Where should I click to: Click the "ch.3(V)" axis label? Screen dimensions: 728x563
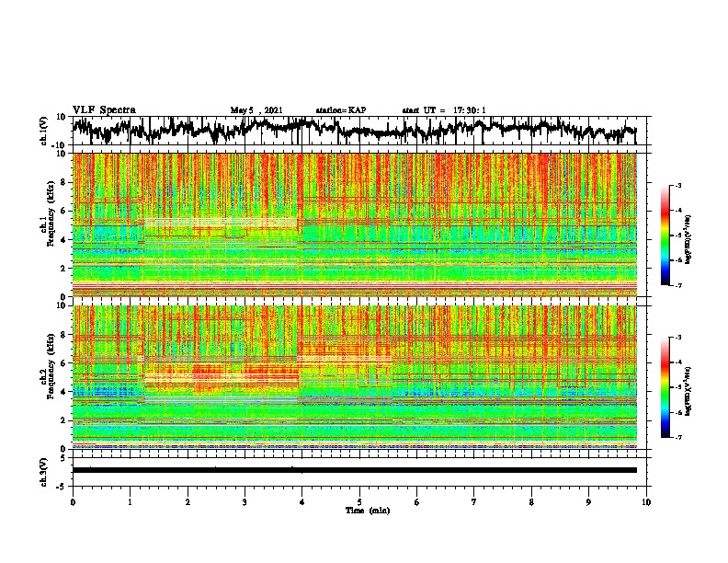[44, 472]
